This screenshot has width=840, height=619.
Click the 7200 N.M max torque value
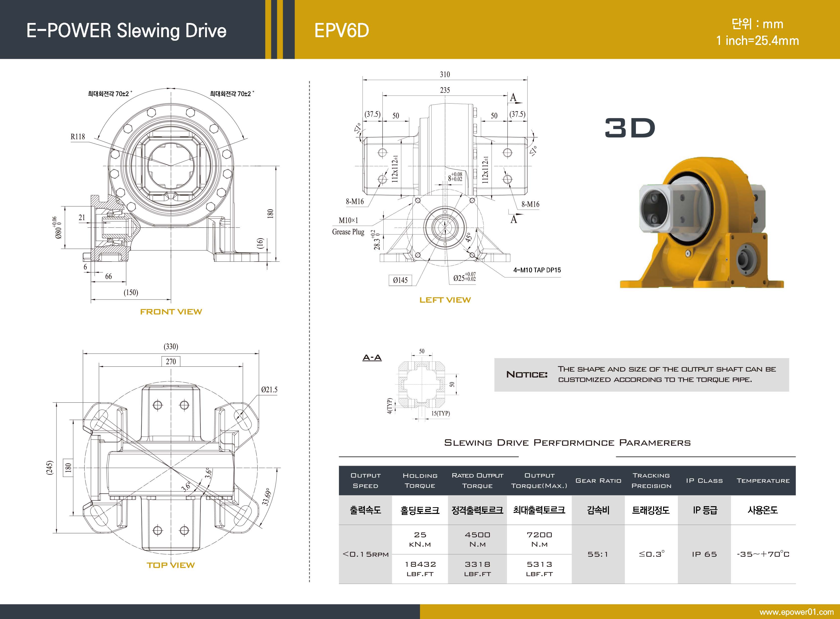click(540, 539)
